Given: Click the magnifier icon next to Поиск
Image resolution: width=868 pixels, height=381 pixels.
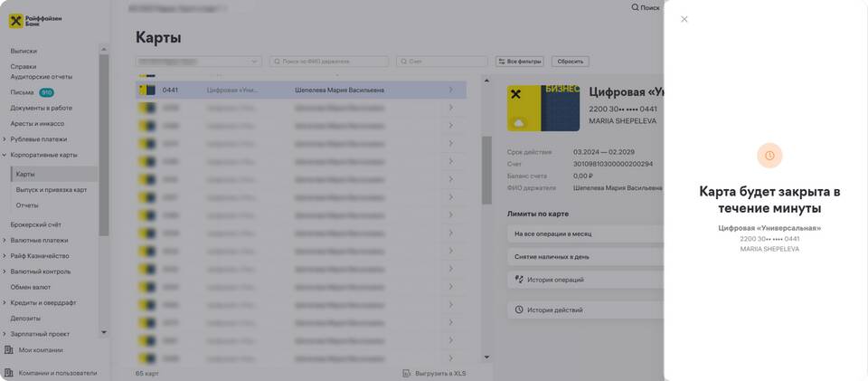Looking at the screenshot, I should (x=635, y=7).
